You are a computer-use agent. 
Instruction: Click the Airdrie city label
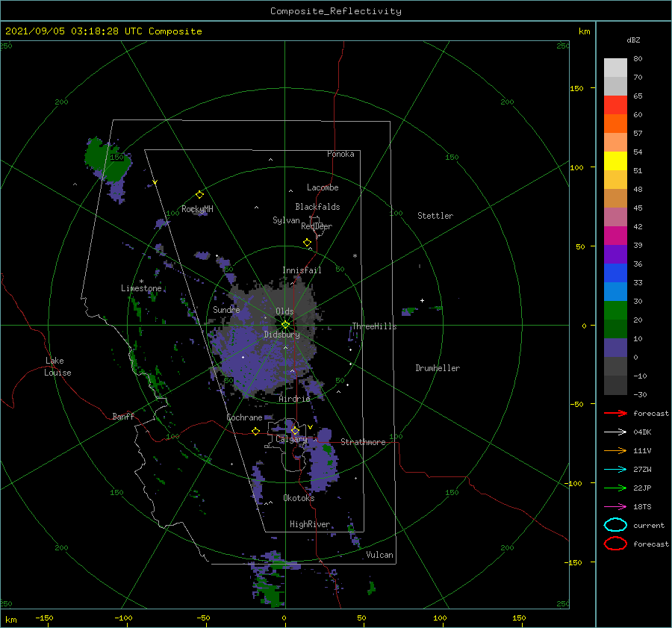pos(294,399)
